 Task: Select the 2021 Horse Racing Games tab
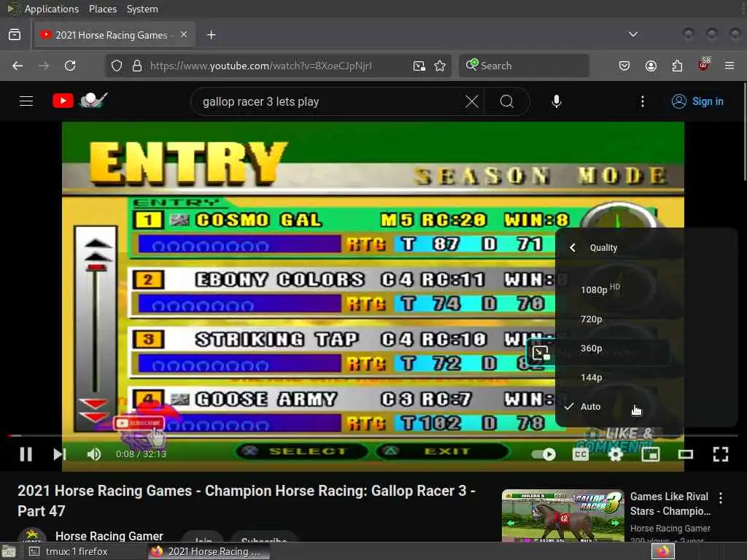tap(115, 35)
